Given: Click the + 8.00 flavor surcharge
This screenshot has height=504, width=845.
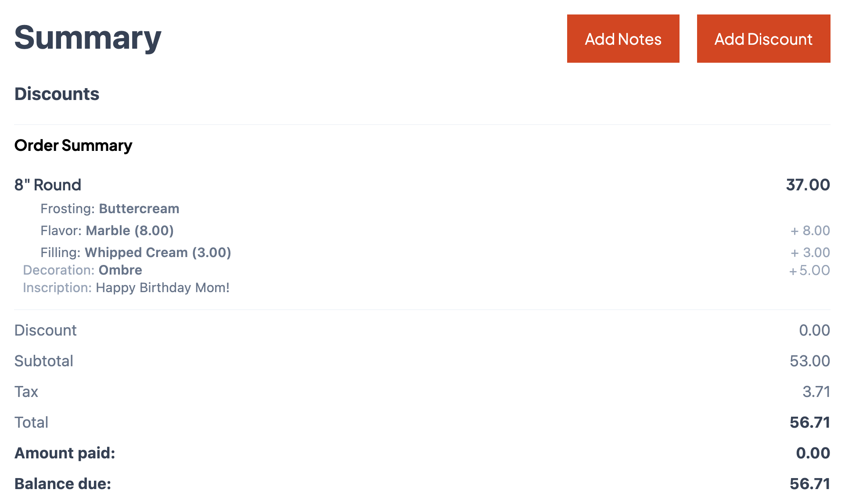Looking at the screenshot, I should (x=810, y=231).
